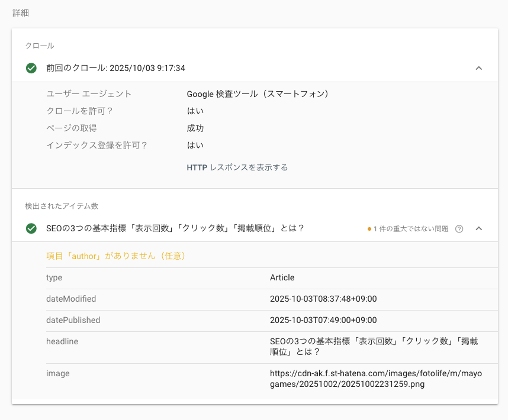
Task: Click 1 件の重大ではない問題 label
Action: [411, 229]
